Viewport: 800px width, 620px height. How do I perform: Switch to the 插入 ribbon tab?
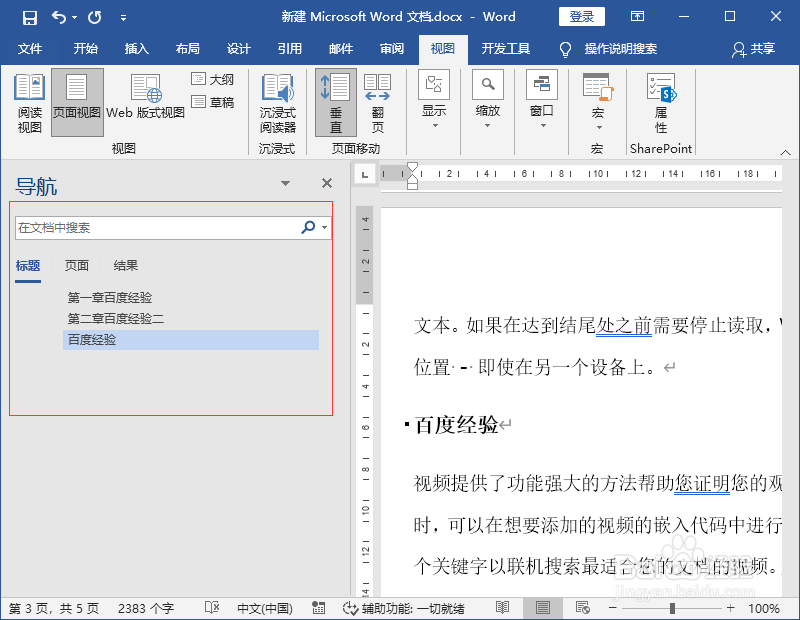[136, 48]
